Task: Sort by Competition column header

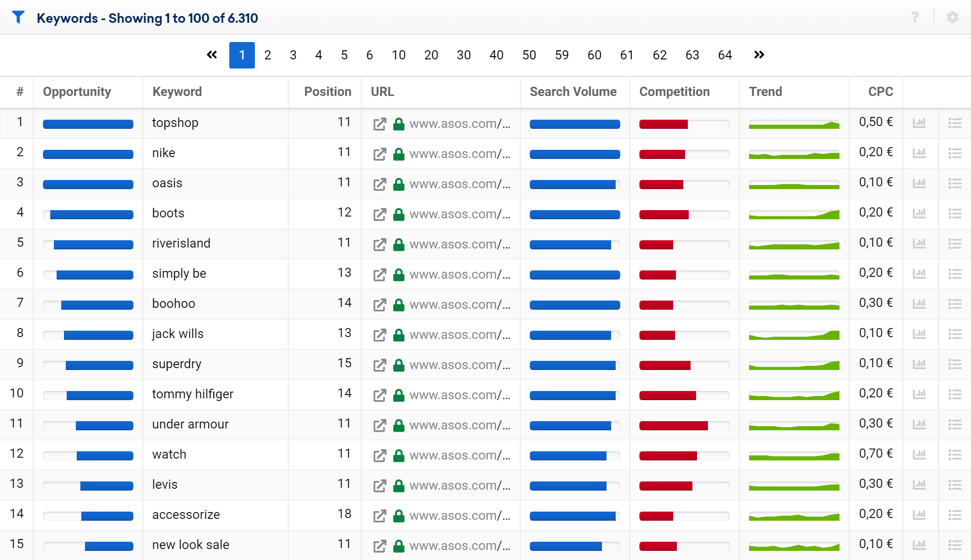Action: [675, 92]
